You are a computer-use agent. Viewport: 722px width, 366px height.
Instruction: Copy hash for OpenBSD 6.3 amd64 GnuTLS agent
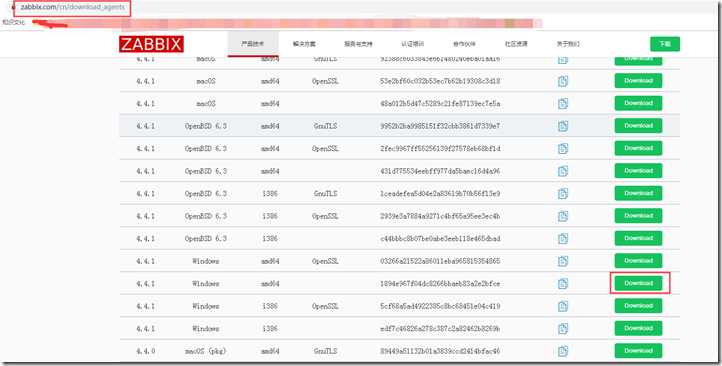click(x=563, y=126)
